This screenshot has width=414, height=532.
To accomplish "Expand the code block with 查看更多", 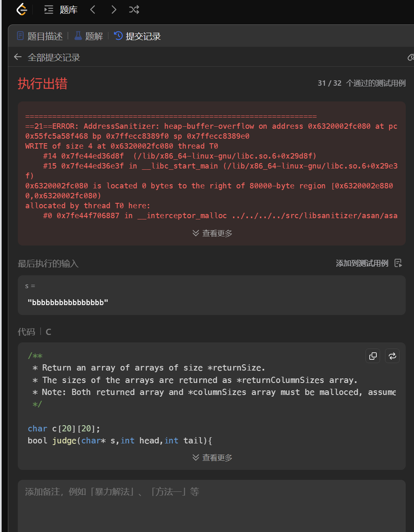I will (212, 457).
